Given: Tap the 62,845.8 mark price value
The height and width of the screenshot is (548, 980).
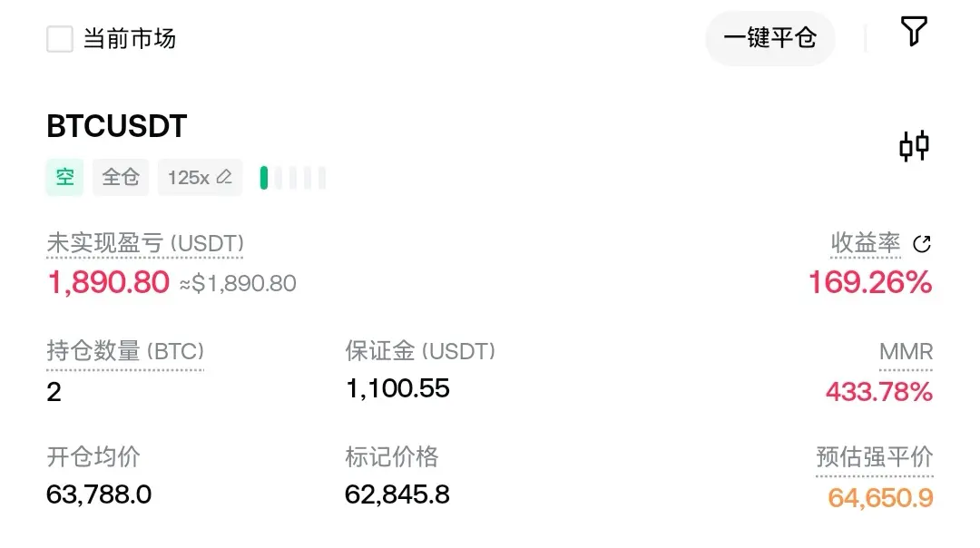Looking at the screenshot, I should tap(397, 494).
